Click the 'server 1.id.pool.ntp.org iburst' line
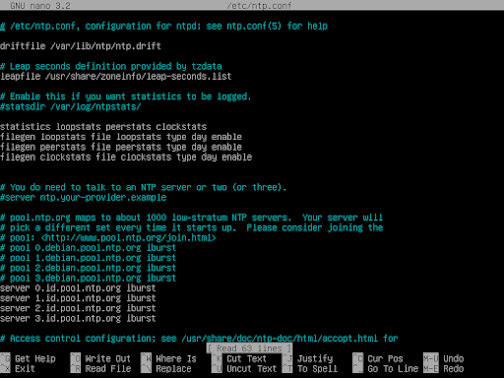 [x=78, y=298]
